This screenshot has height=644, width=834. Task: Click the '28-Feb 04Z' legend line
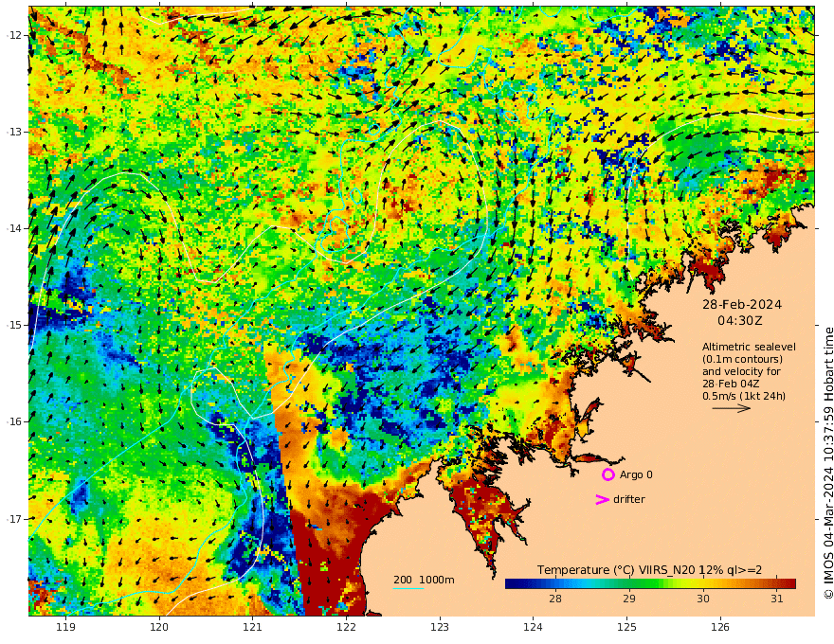731,384
